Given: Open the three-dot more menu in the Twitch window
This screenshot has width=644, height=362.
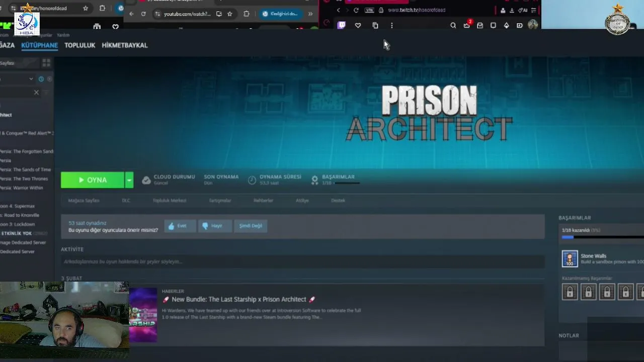Looking at the screenshot, I should pos(392,25).
